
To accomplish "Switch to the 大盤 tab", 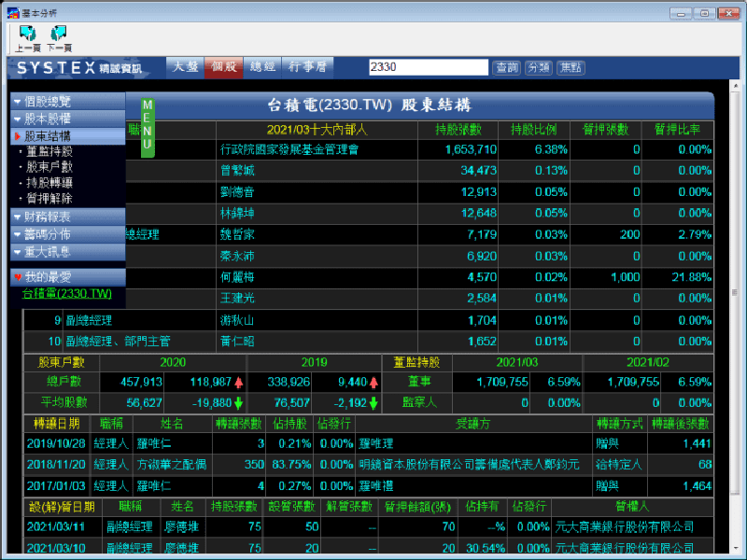I will point(184,67).
